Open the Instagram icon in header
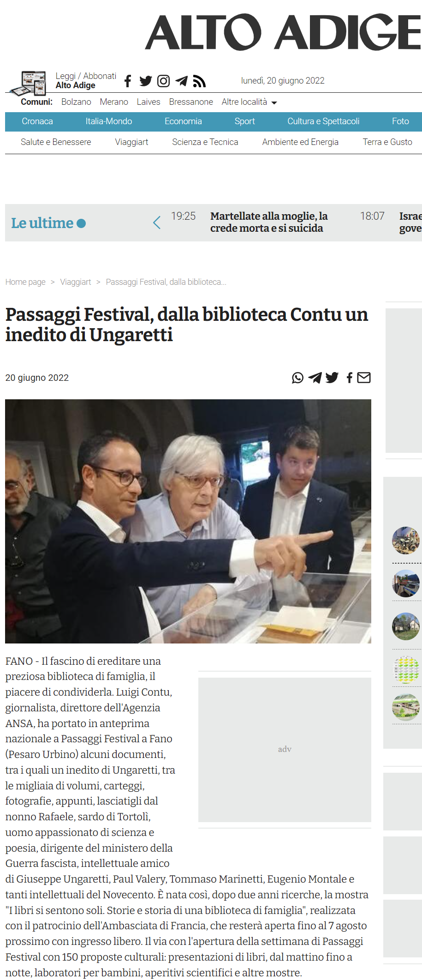 163,81
